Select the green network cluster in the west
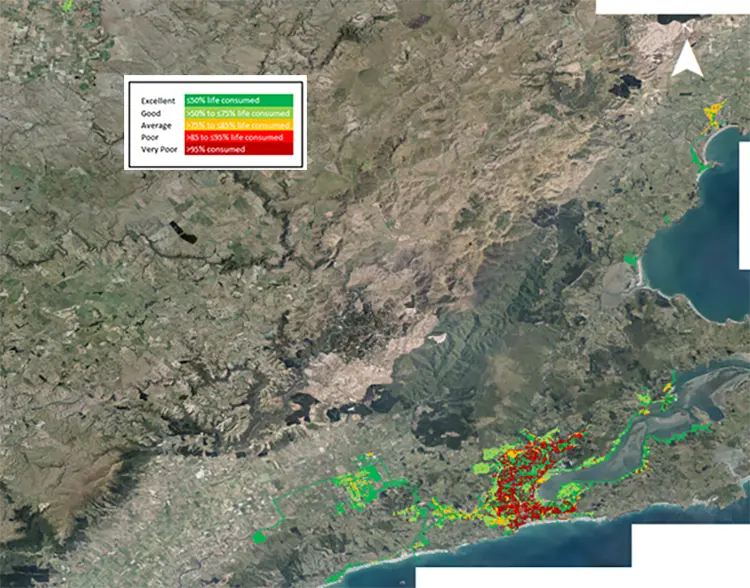 pyautogui.click(x=368, y=486)
